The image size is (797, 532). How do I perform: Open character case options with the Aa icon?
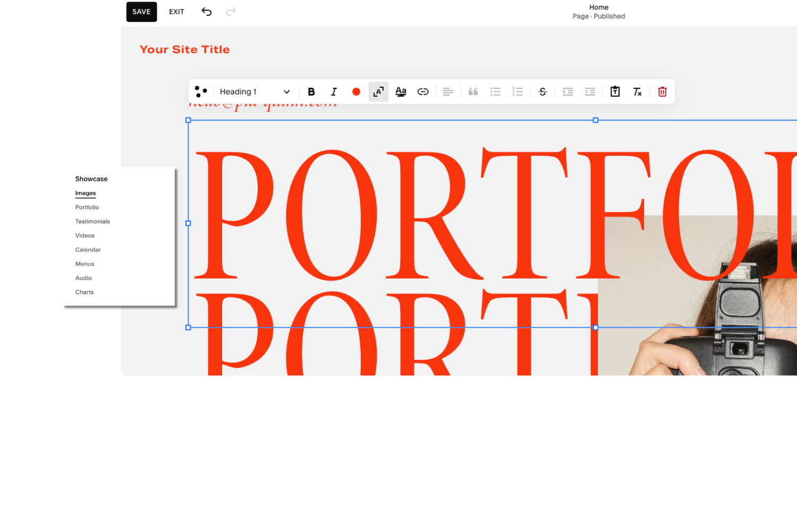pyautogui.click(x=401, y=91)
